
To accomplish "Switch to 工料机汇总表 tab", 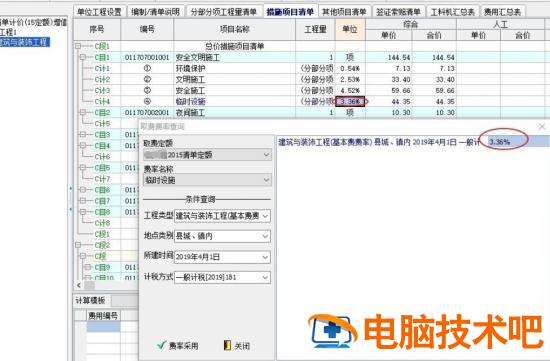I will [452, 12].
